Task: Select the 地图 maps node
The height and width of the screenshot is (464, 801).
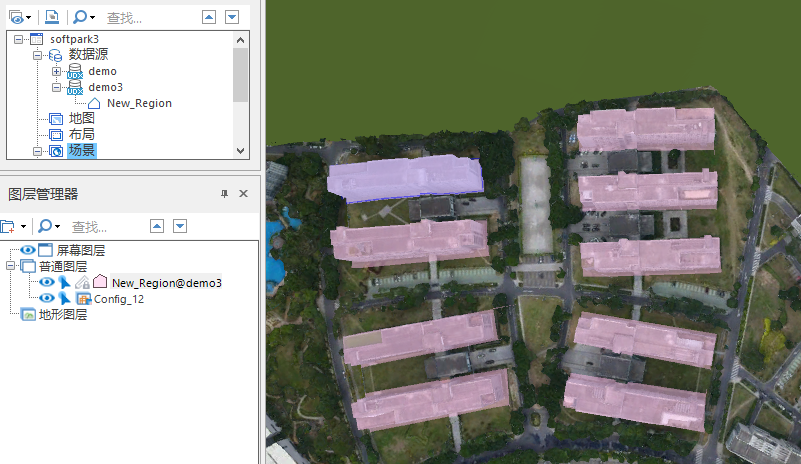Action: pos(82,119)
